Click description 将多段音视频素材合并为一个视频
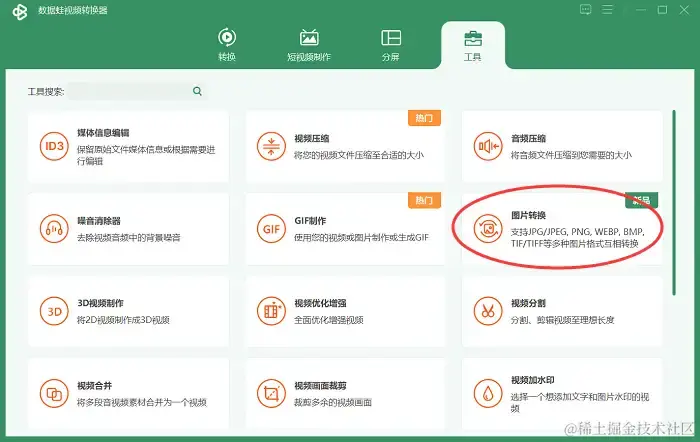 click(x=142, y=403)
